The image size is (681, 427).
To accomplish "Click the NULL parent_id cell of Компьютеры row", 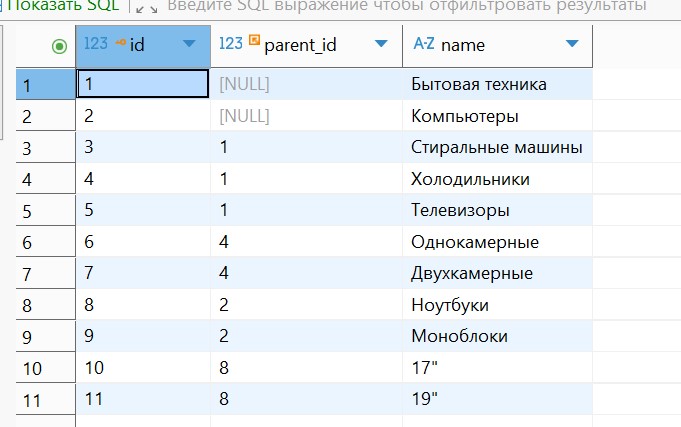I will [x=244, y=116].
